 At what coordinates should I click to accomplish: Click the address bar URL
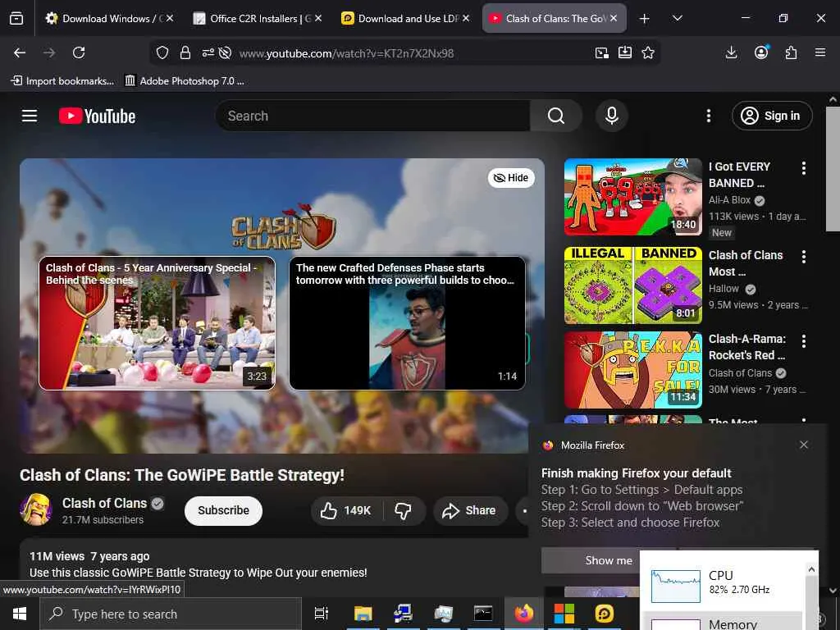[347, 53]
